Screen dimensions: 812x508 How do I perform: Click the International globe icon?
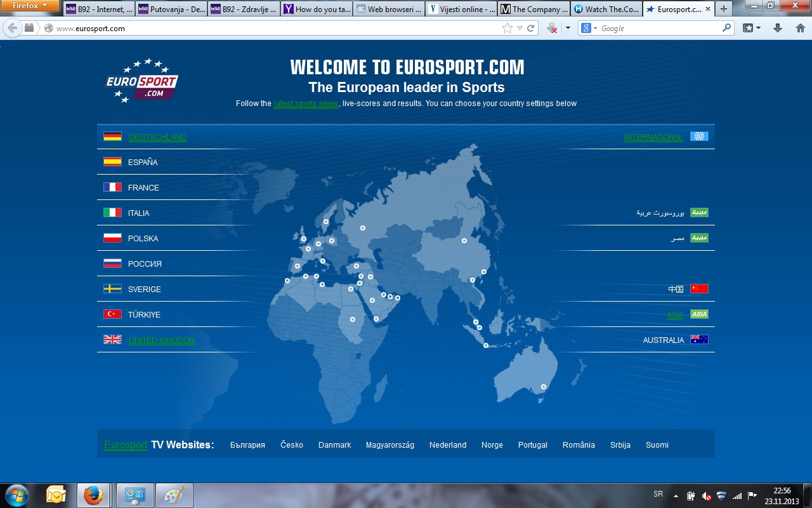(x=699, y=137)
